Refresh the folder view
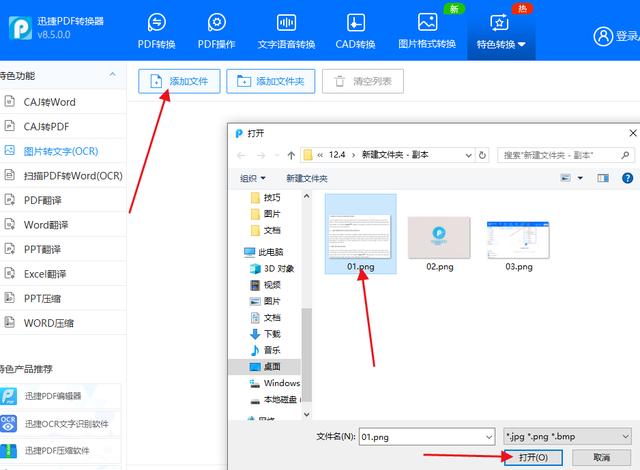 (482, 155)
